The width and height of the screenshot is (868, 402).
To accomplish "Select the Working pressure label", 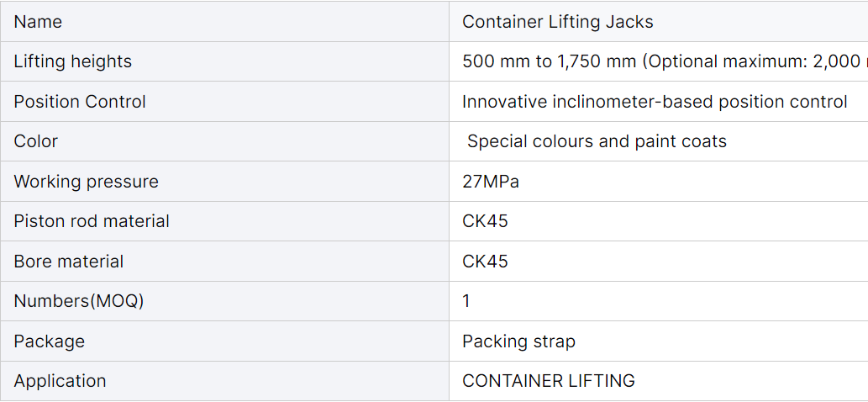I will point(86,181).
